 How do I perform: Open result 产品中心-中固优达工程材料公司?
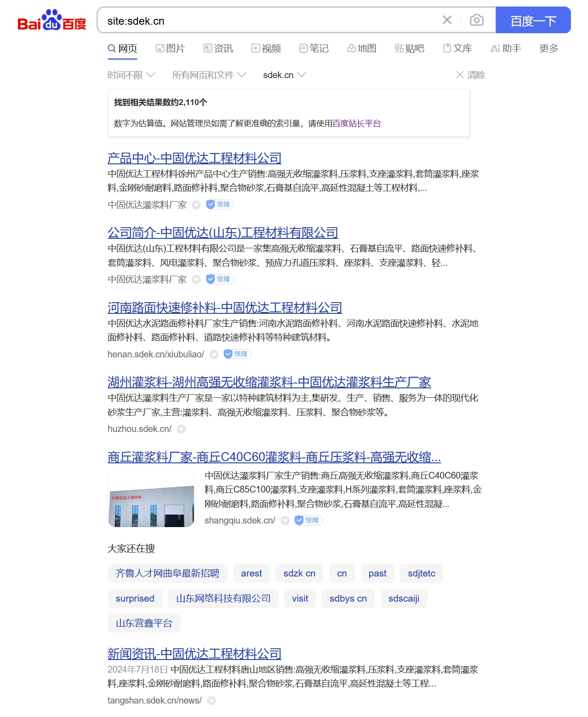(x=195, y=158)
